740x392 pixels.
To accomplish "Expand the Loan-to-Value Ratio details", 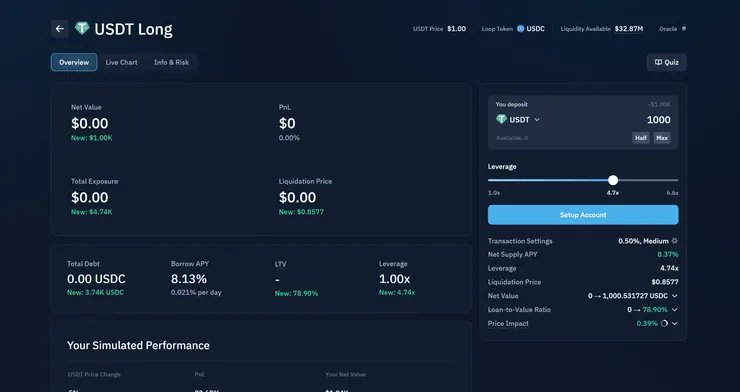I will click(x=674, y=310).
